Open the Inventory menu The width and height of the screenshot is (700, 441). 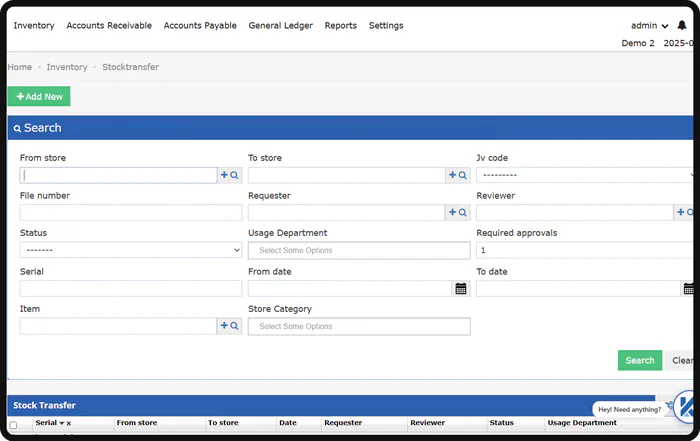(x=34, y=25)
